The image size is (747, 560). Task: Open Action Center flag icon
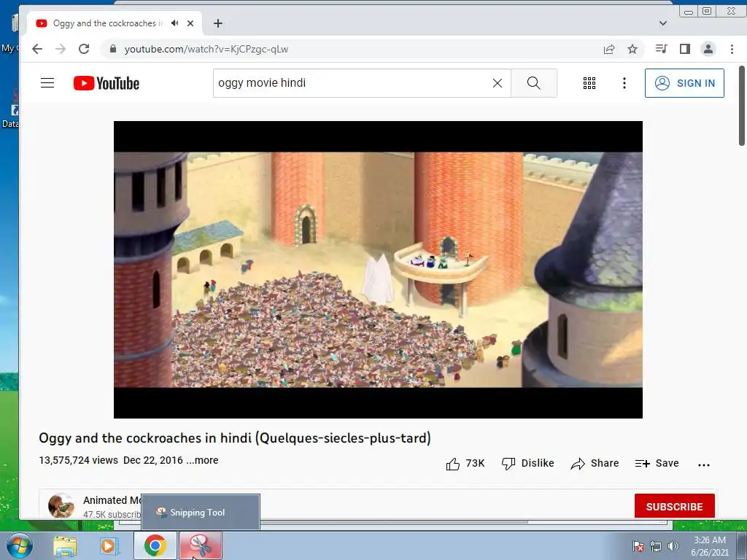point(638,546)
